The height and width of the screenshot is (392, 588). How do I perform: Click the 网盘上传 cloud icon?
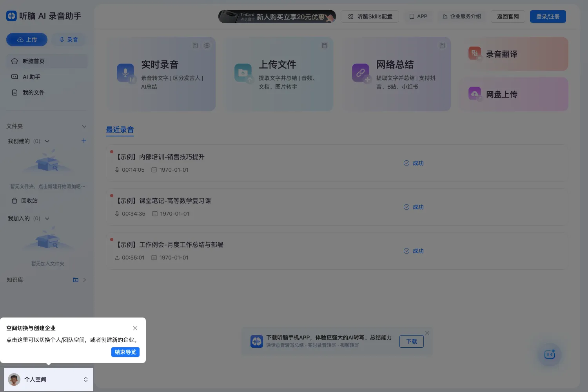tap(475, 94)
